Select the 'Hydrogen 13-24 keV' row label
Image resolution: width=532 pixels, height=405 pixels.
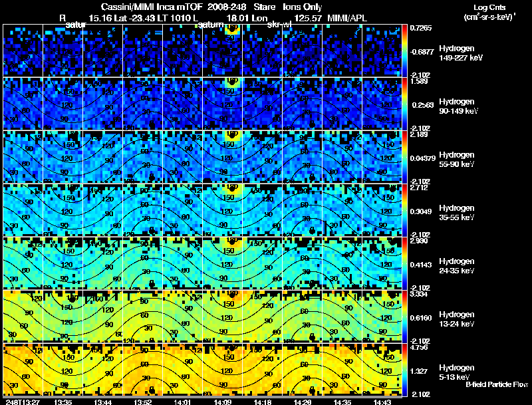tap(457, 319)
